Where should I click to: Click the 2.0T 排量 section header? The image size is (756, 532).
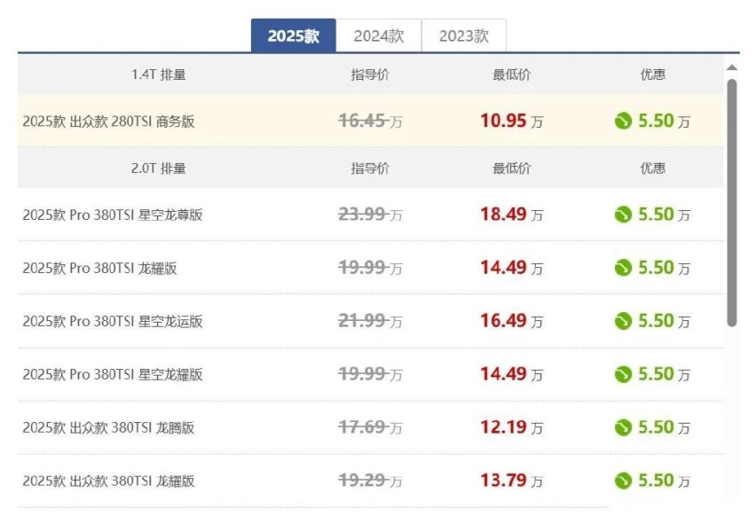[x=159, y=168]
